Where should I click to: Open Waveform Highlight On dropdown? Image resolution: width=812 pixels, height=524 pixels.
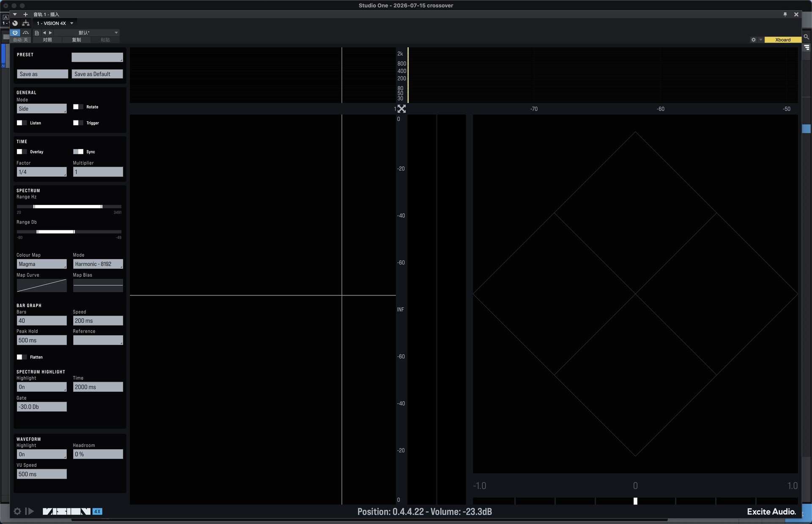point(41,454)
